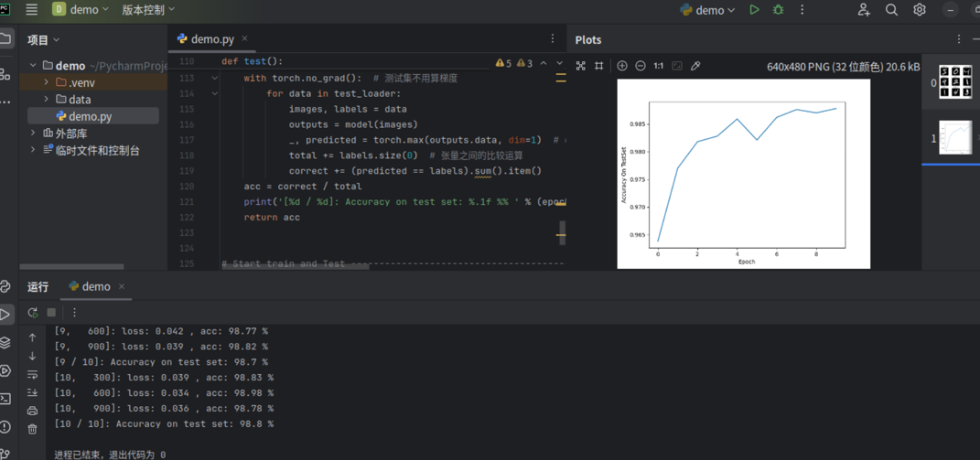Go to next highlighted problem arrow

point(559,63)
